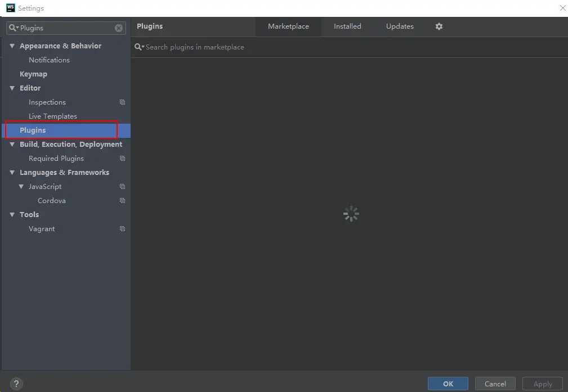The image size is (568, 392).
Task: Click the Apply button
Action: 543,384
